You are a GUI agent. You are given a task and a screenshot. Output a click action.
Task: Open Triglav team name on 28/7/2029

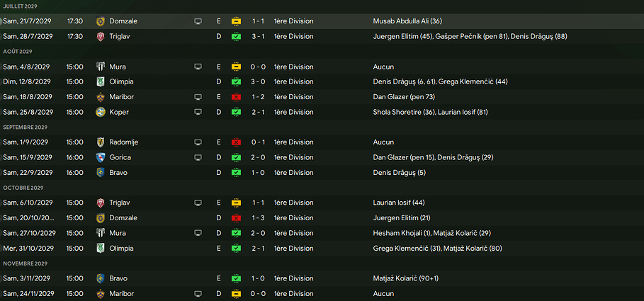click(120, 36)
